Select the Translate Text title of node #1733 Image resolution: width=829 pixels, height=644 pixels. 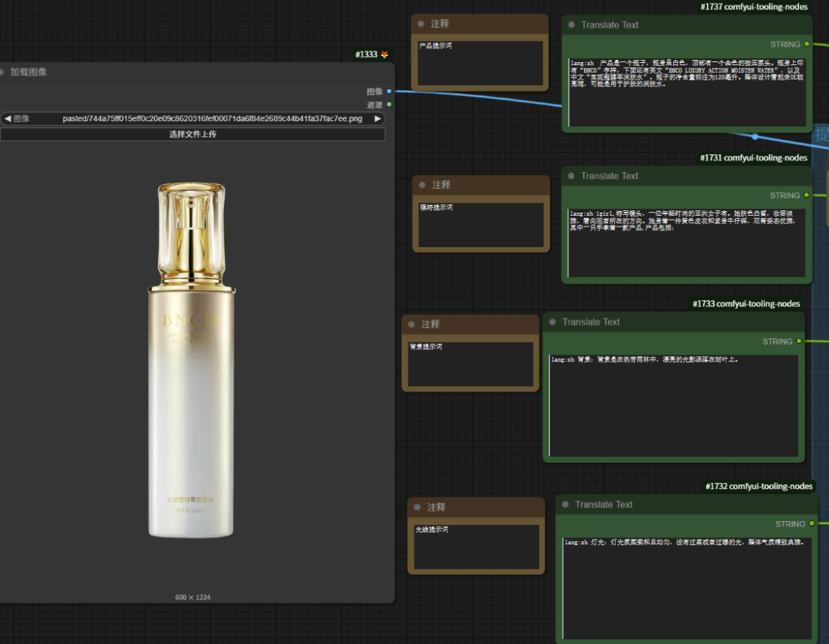click(x=590, y=322)
